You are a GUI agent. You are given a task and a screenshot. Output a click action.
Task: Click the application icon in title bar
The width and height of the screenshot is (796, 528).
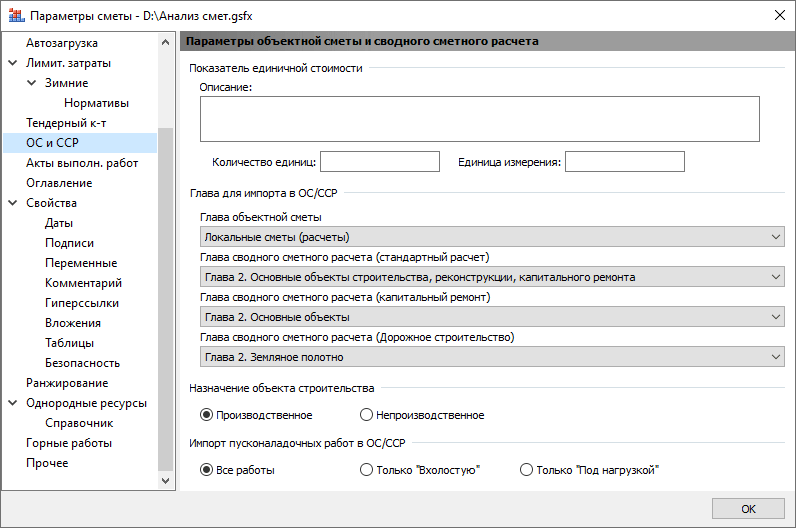17,15
